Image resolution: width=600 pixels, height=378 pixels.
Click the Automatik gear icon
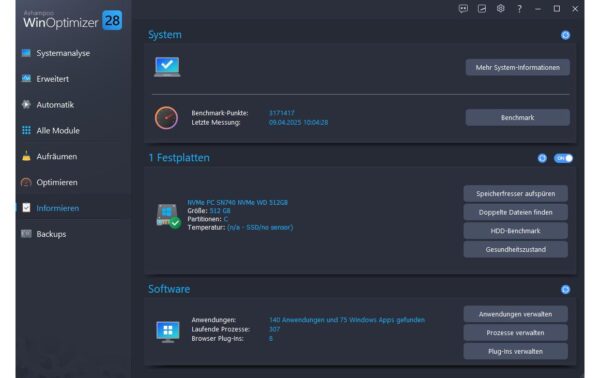26,104
